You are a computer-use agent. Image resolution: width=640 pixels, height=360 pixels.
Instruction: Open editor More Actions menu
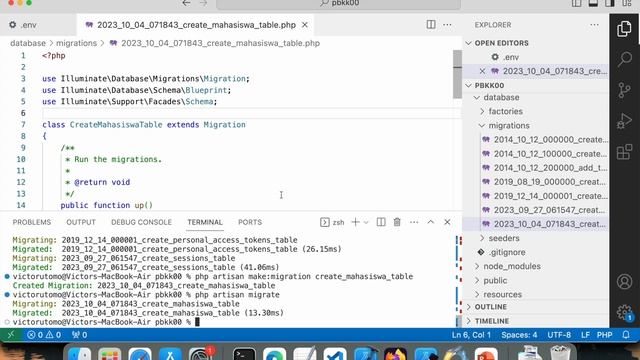click(447, 24)
